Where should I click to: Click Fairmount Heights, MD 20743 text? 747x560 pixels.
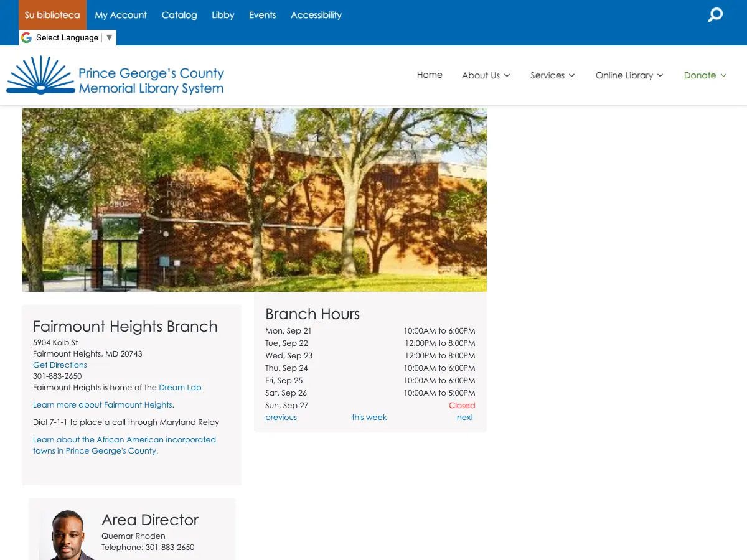[88, 354]
